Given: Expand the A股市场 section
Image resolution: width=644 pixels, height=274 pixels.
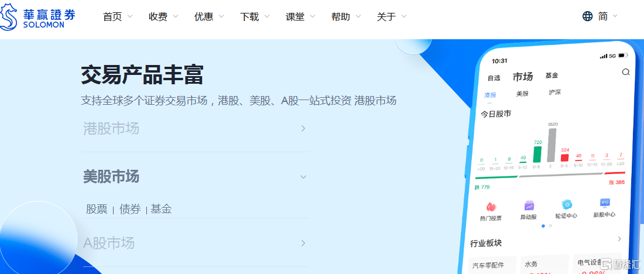Looking at the screenshot, I should click(196, 243).
